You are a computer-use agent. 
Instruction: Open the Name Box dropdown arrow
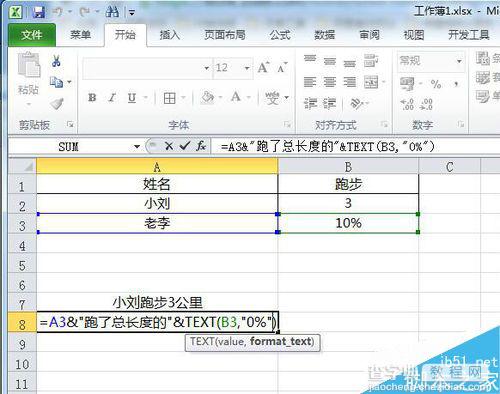pyautogui.click(x=137, y=147)
